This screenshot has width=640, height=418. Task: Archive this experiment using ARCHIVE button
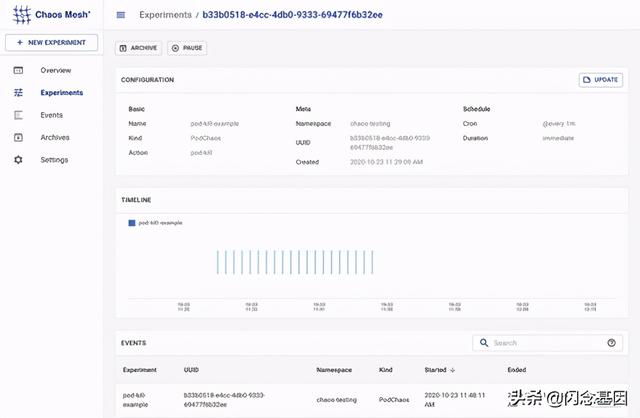[138, 47]
